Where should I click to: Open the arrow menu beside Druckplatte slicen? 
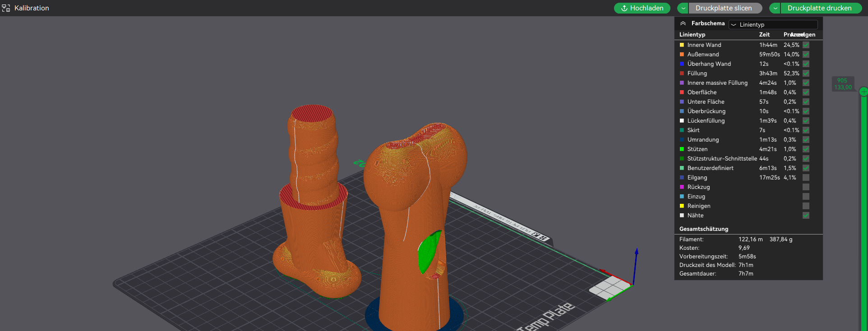(683, 8)
